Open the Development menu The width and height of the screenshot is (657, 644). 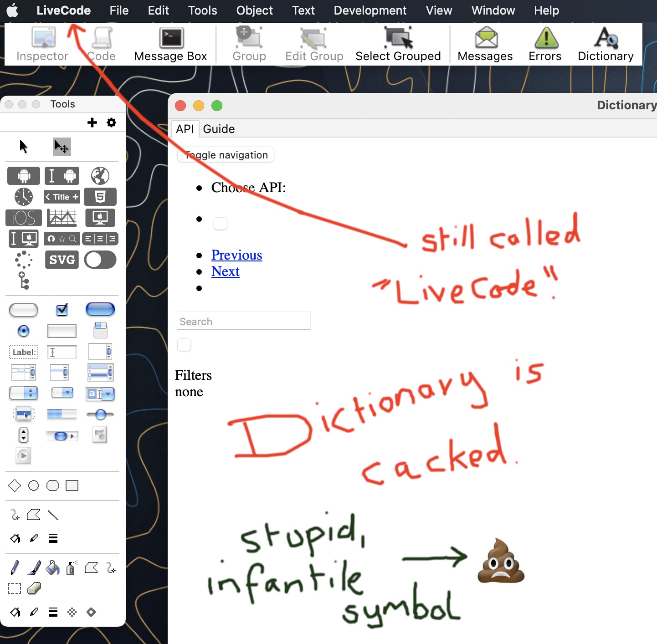pos(370,10)
